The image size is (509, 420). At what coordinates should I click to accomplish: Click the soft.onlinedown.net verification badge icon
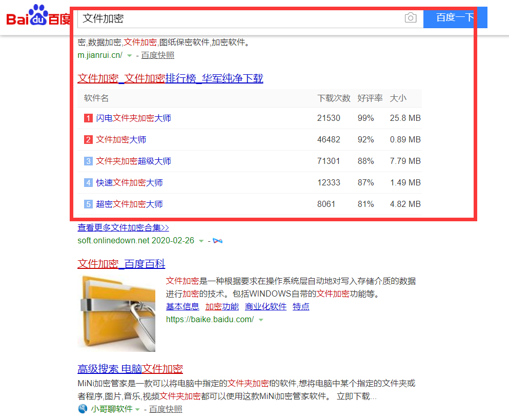point(217,241)
